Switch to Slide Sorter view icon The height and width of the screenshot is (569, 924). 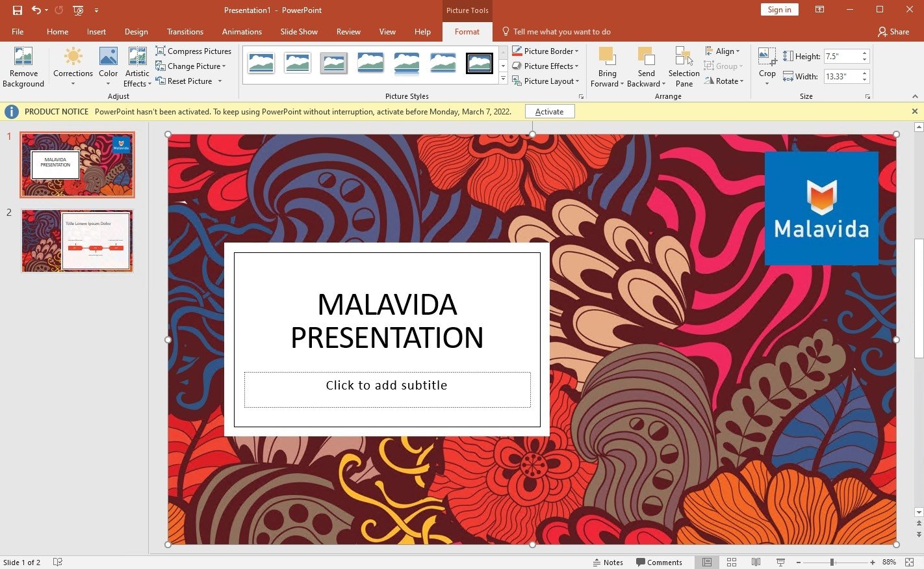(x=731, y=562)
